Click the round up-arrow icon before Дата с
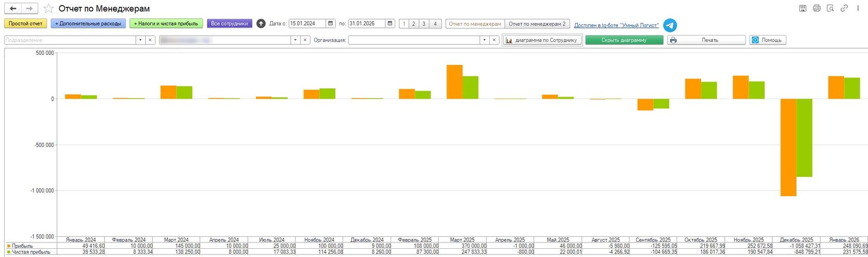Viewport: 868px width, 257px height. tap(261, 24)
